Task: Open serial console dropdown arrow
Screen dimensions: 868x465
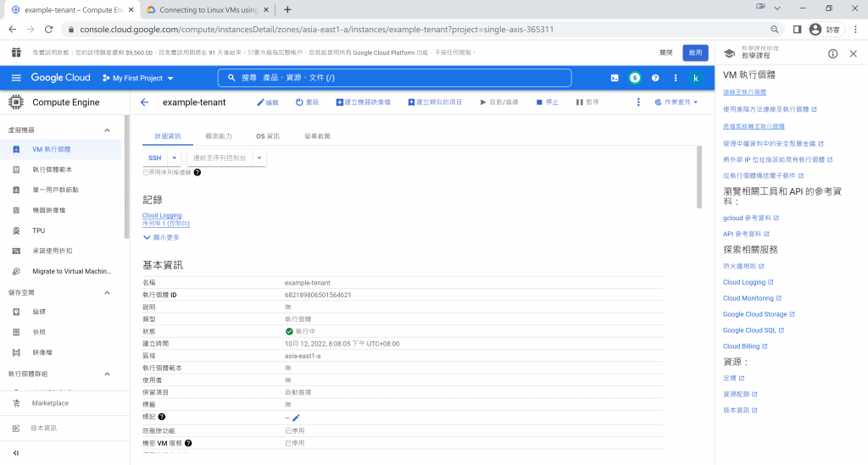Action: pos(259,158)
